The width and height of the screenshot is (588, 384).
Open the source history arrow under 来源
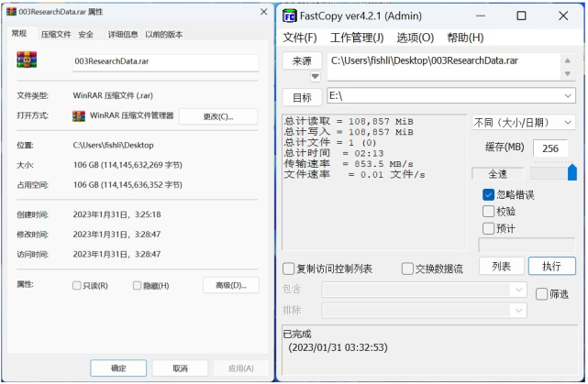(x=316, y=76)
